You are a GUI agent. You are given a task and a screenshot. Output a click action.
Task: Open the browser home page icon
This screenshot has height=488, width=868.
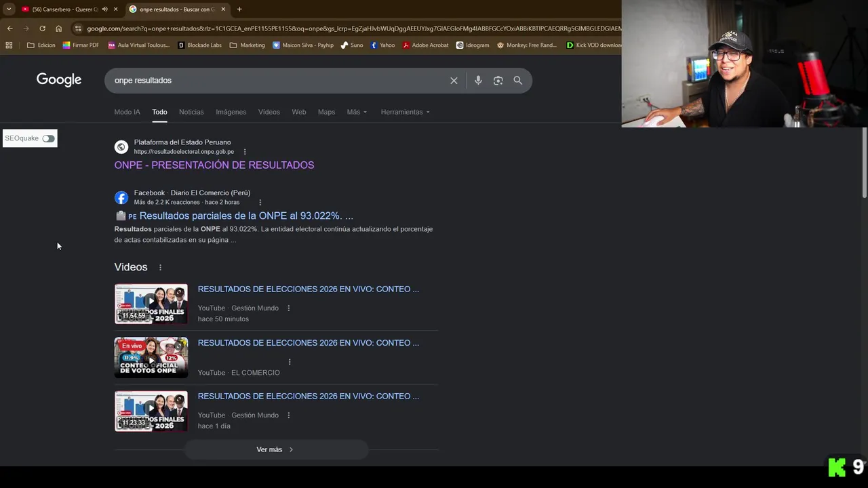[58, 28]
